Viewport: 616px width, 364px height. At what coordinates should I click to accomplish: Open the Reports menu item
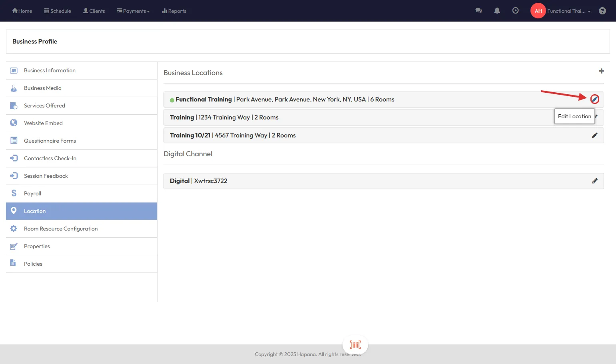click(x=174, y=11)
